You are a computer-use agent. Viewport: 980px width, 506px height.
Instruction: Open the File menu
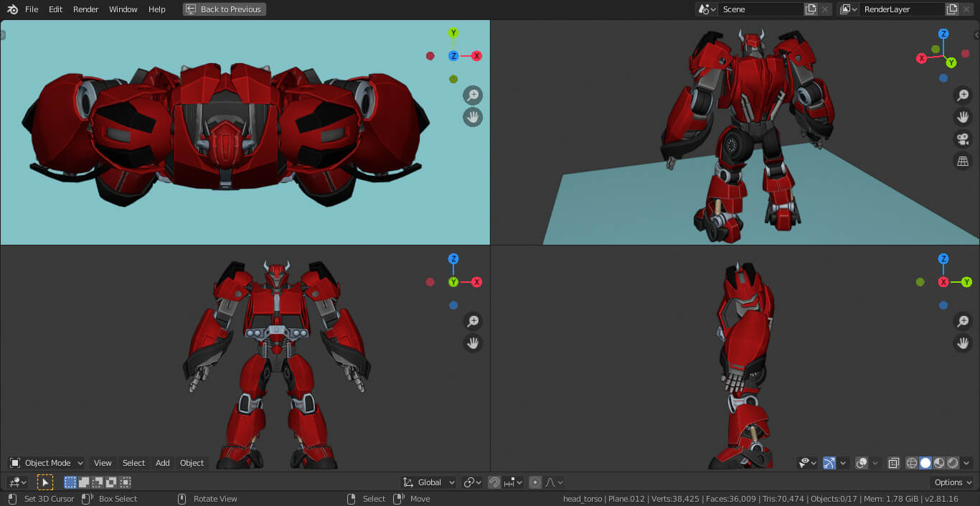(x=32, y=9)
